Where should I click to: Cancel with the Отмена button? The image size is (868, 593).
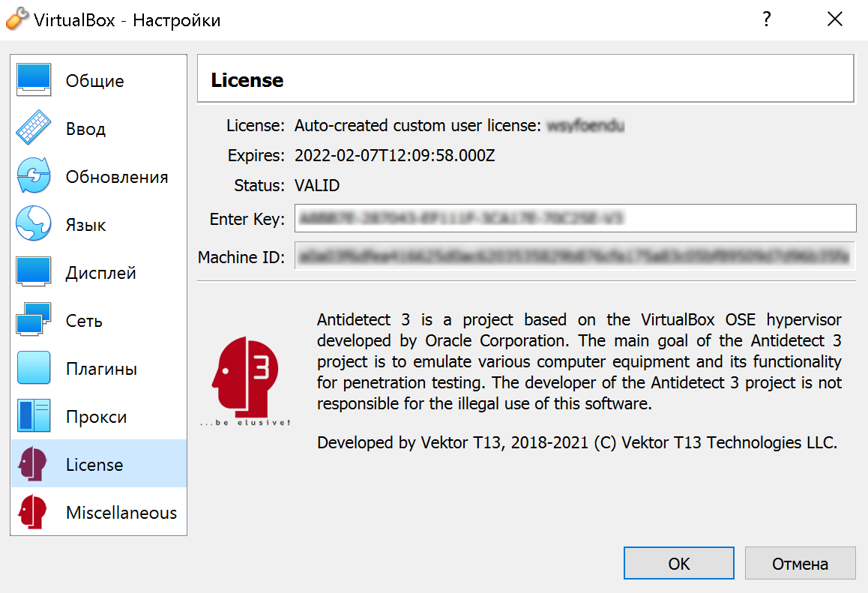point(800,563)
